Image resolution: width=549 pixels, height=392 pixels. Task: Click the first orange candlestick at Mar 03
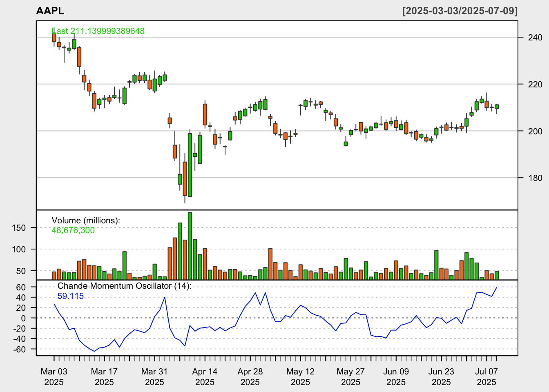point(54,37)
